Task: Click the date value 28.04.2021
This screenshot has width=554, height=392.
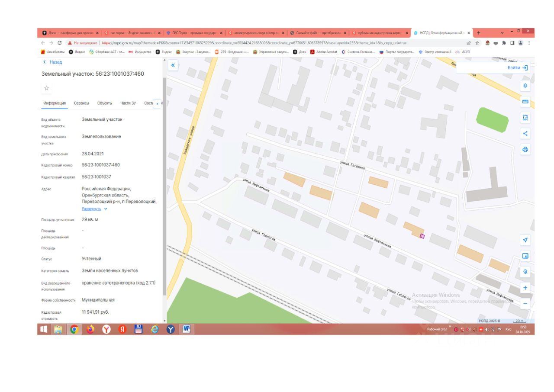Action: coord(93,154)
